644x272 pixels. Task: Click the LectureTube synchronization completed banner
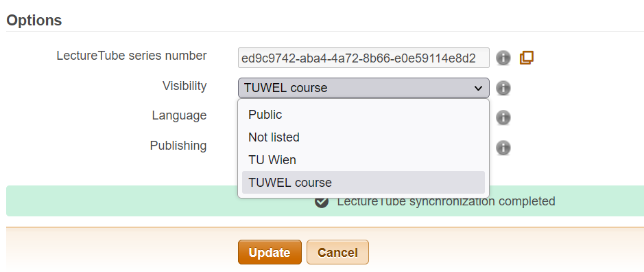(325, 201)
